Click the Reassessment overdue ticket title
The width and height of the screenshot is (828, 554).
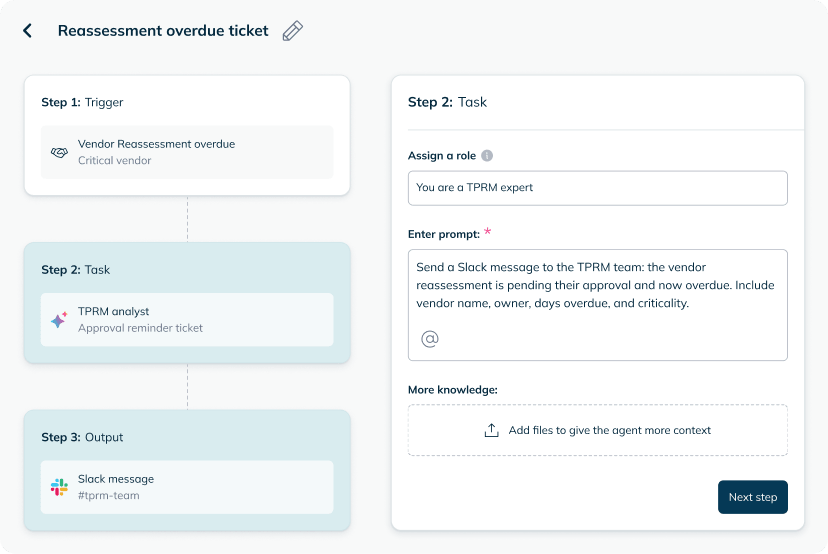(163, 31)
